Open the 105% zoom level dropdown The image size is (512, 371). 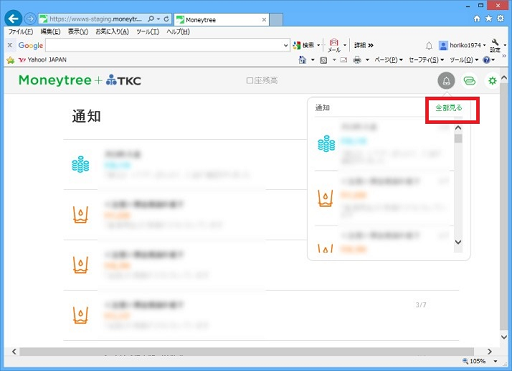coord(496,361)
